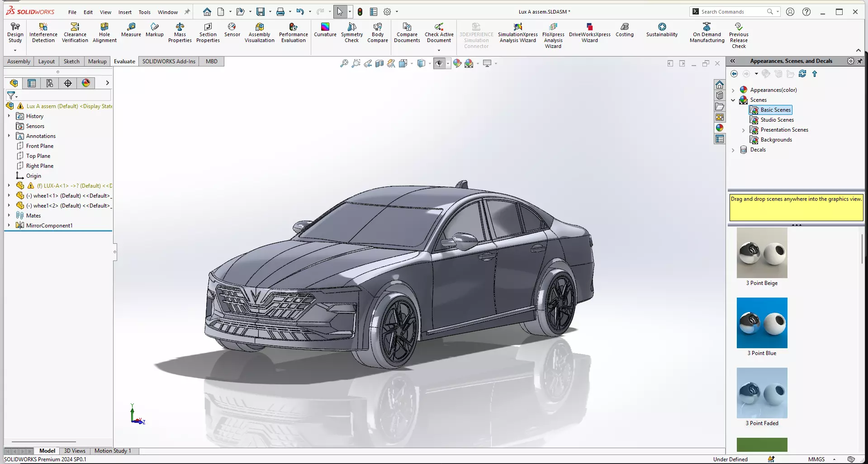Open Sustainability tool
This screenshot has height=464, width=868.
662,30
